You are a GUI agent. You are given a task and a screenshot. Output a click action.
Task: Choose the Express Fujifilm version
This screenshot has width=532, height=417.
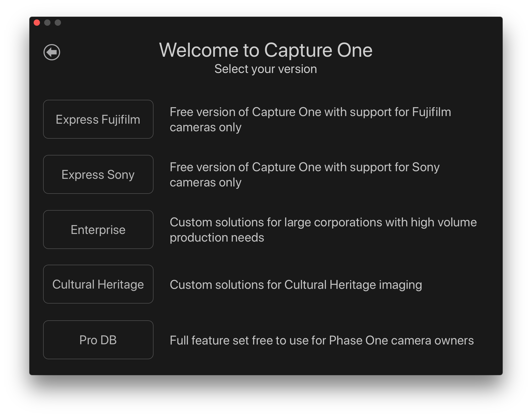click(98, 119)
